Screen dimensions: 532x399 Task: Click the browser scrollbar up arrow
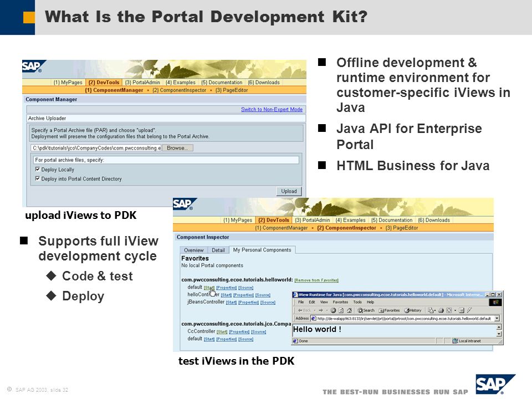coord(499,327)
